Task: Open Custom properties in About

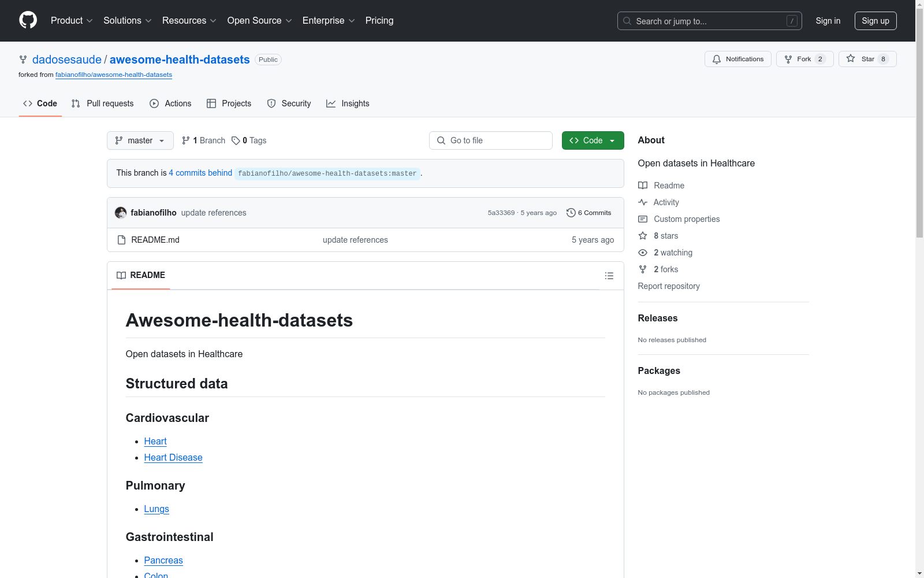Action: (679, 219)
